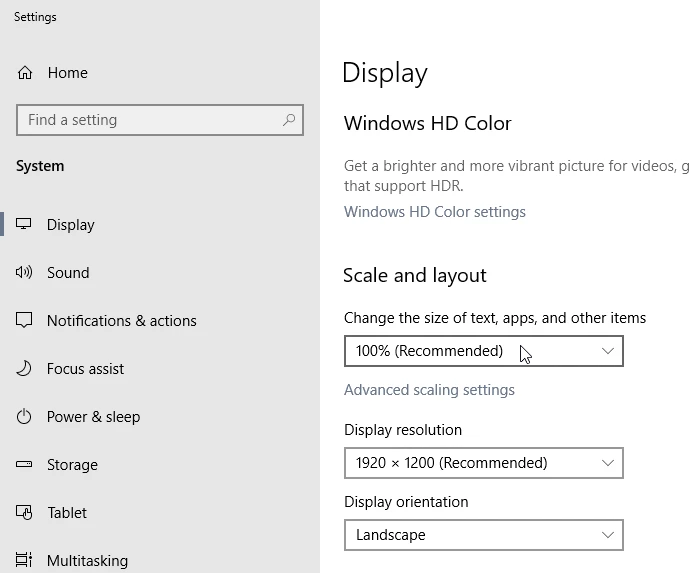This screenshot has height=573, width=689.
Task: Open Windows HD Color settings link
Action: coord(435,212)
